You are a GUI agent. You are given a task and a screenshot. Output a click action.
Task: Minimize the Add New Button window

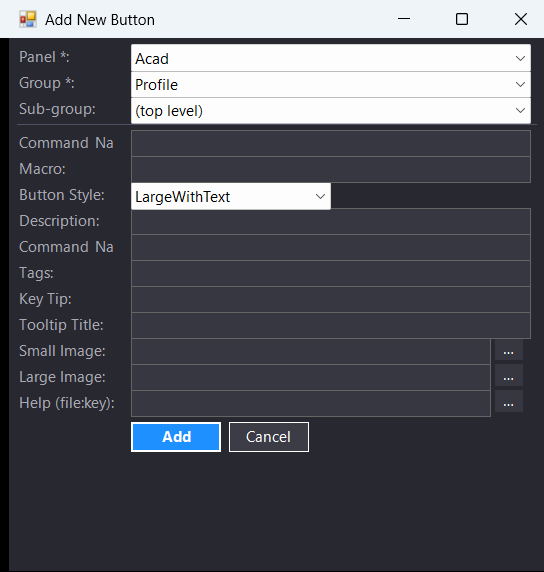[x=404, y=19]
